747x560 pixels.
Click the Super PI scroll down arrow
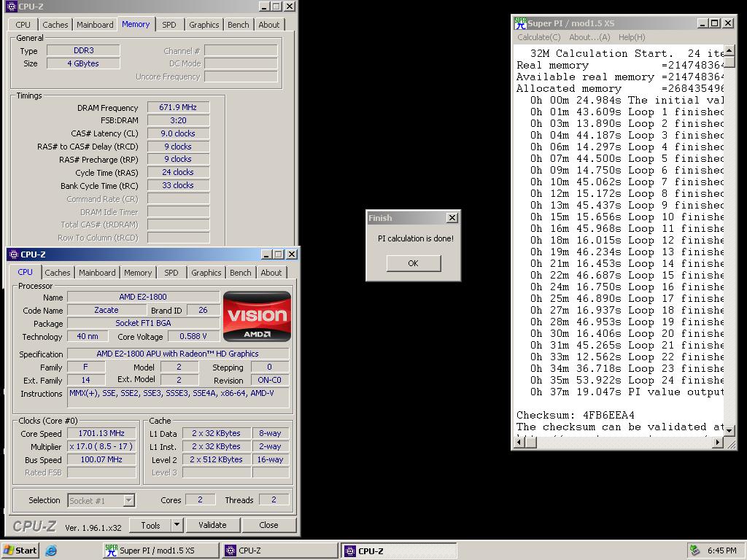coord(729,430)
